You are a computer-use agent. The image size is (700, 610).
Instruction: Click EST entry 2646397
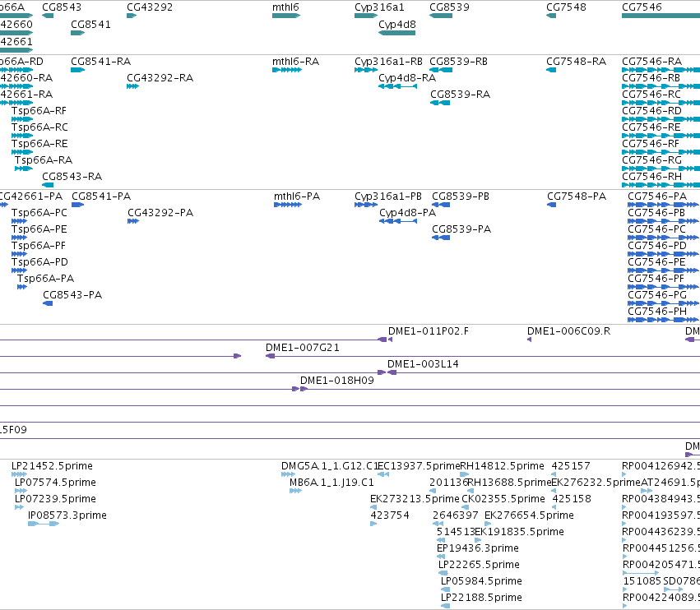click(456, 515)
